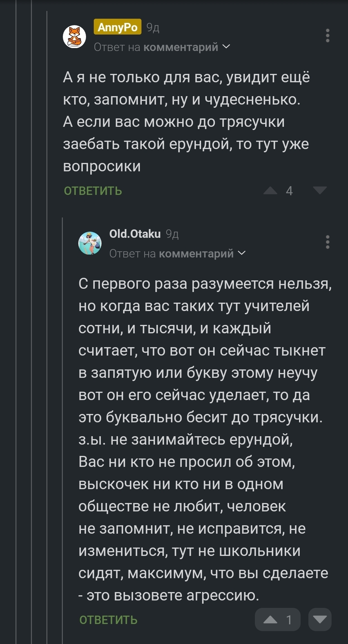Open the options menu on AnnyPo's comment

[x=327, y=35]
